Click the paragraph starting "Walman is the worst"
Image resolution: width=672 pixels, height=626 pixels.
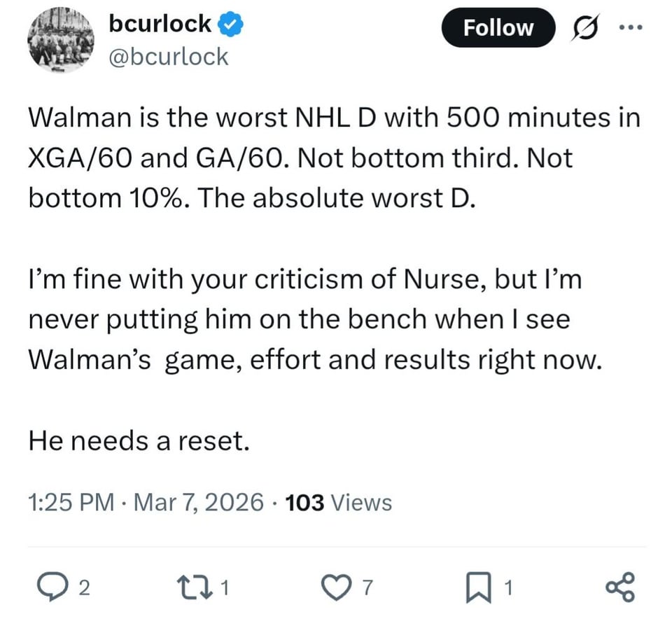334,158
